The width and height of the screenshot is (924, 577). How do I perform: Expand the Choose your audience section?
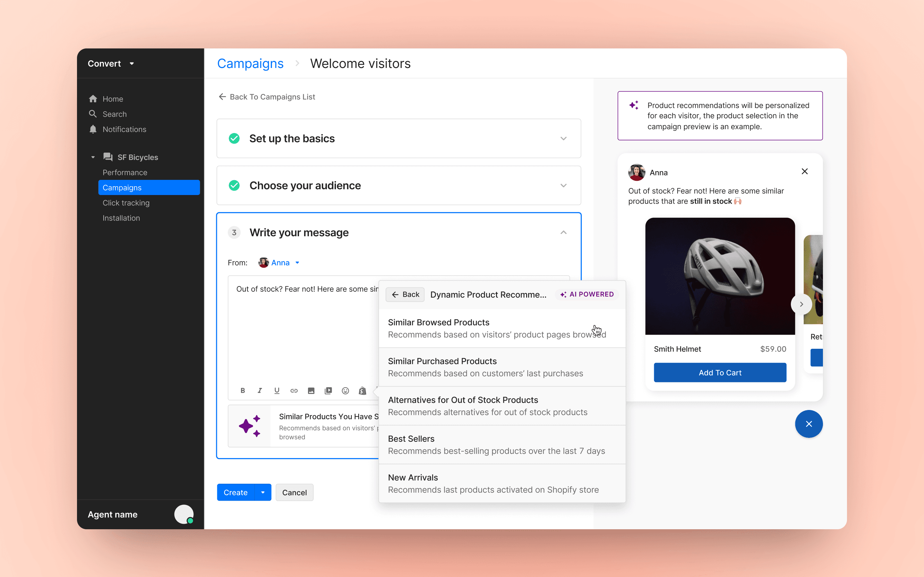point(563,186)
